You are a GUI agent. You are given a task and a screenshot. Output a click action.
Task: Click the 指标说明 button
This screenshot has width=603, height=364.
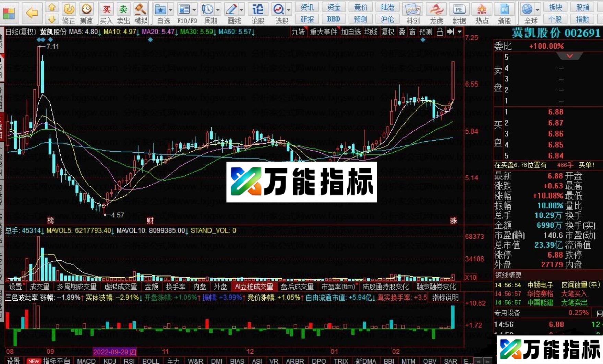point(446,298)
